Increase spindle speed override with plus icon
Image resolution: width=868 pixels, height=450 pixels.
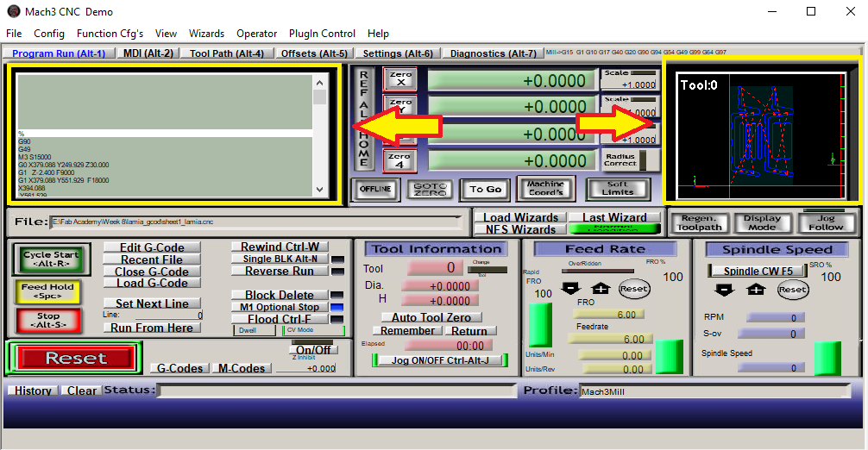(x=756, y=289)
